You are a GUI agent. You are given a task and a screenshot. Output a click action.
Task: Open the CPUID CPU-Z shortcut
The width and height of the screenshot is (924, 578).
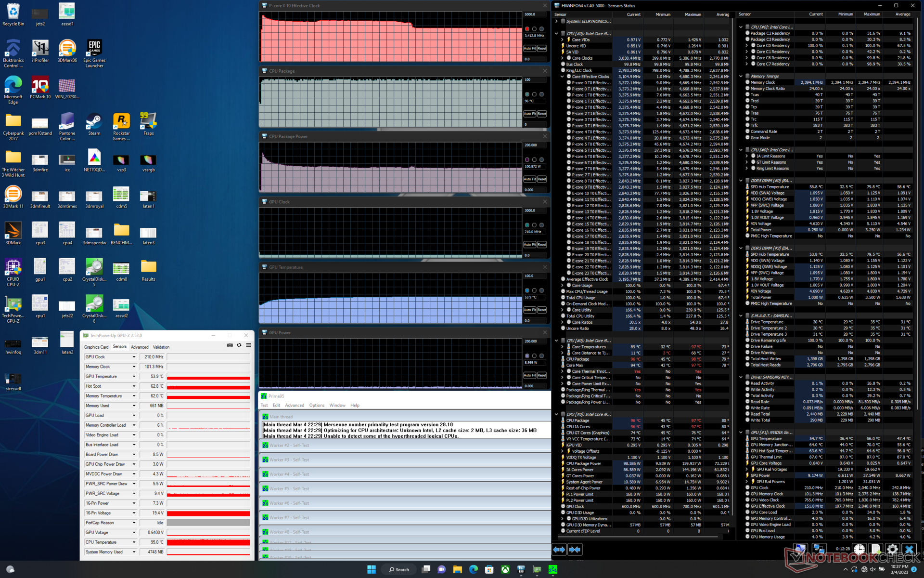click(13, 272)
